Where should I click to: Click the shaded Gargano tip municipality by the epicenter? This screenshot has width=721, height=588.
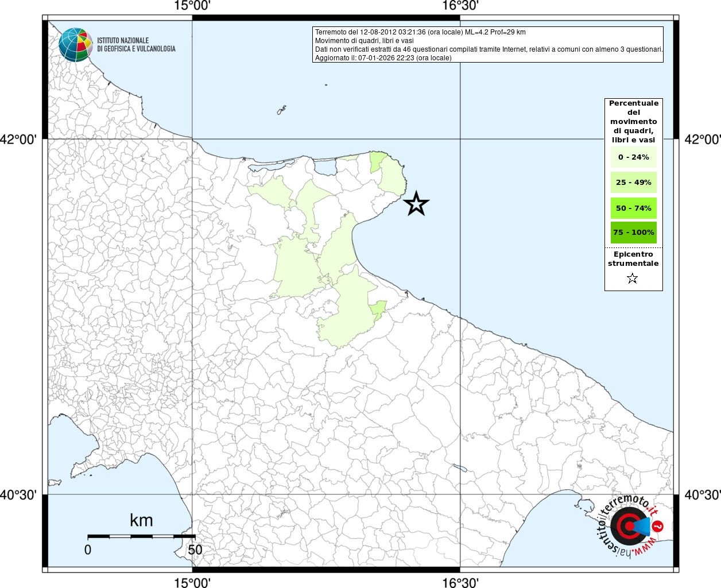coord(392,177)
